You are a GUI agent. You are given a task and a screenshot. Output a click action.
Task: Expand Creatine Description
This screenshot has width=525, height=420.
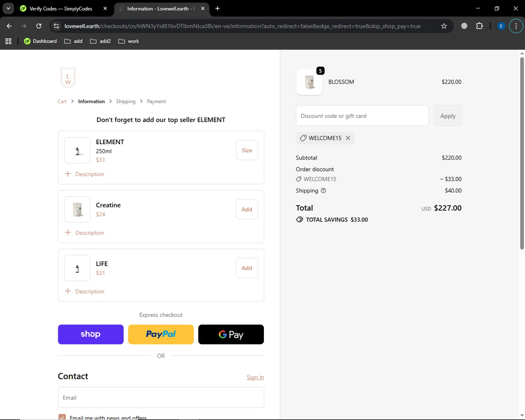tap(85, 233)
